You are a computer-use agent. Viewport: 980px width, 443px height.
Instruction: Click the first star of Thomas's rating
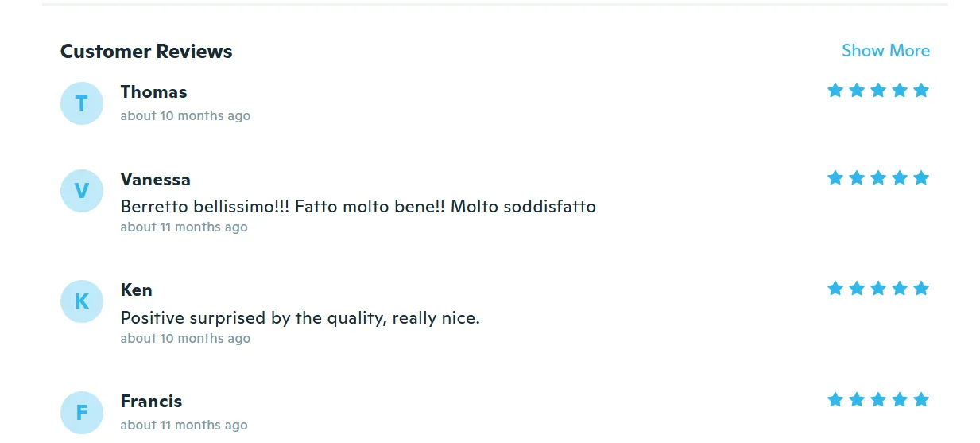point(835,90)
